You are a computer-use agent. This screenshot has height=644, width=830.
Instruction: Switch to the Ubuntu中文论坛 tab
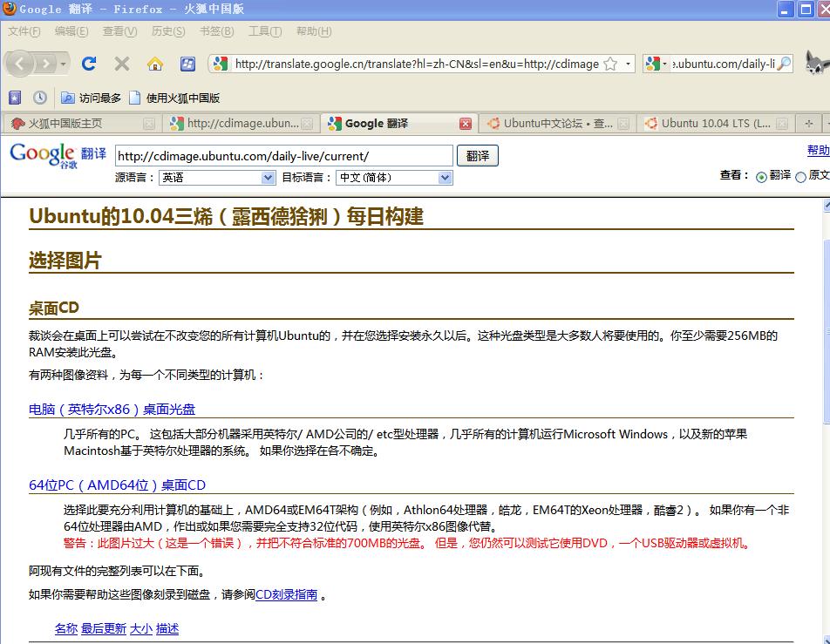(557, 123)
